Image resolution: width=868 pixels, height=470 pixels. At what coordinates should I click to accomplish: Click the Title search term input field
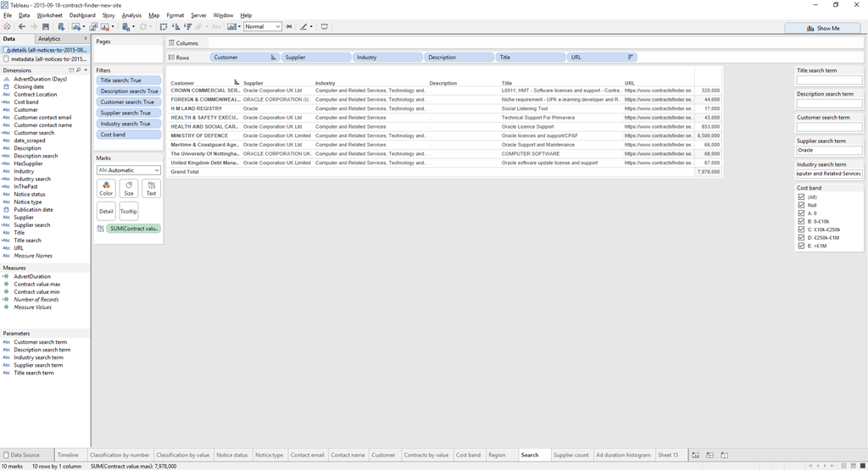(x=829, y=80)
